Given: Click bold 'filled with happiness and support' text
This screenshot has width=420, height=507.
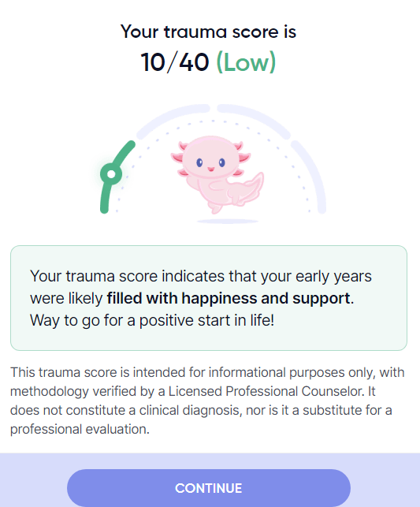Looking at the screenshot, I should tap(229, 298).
